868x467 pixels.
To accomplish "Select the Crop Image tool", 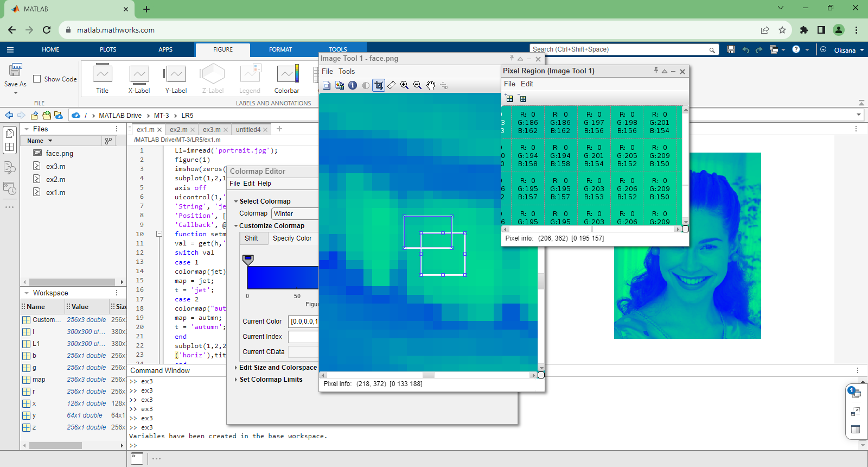I will pyautogui.click(x=379, y=85).
